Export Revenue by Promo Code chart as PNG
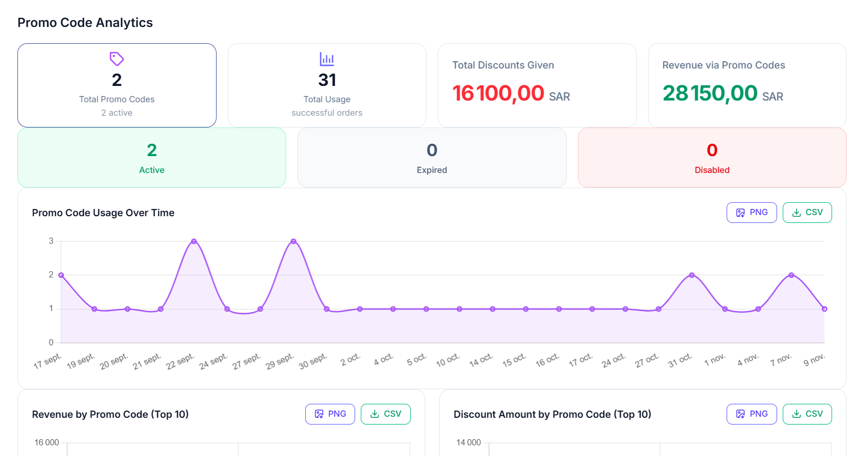The width and height of the screenshot is (868, 456). [x=330, y=414]
